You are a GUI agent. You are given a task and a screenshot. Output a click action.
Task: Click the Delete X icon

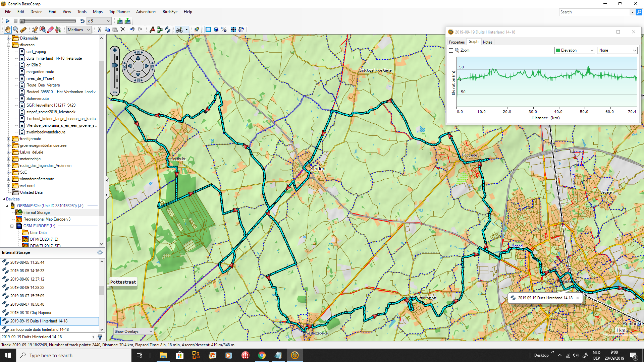tap(123, 29)
